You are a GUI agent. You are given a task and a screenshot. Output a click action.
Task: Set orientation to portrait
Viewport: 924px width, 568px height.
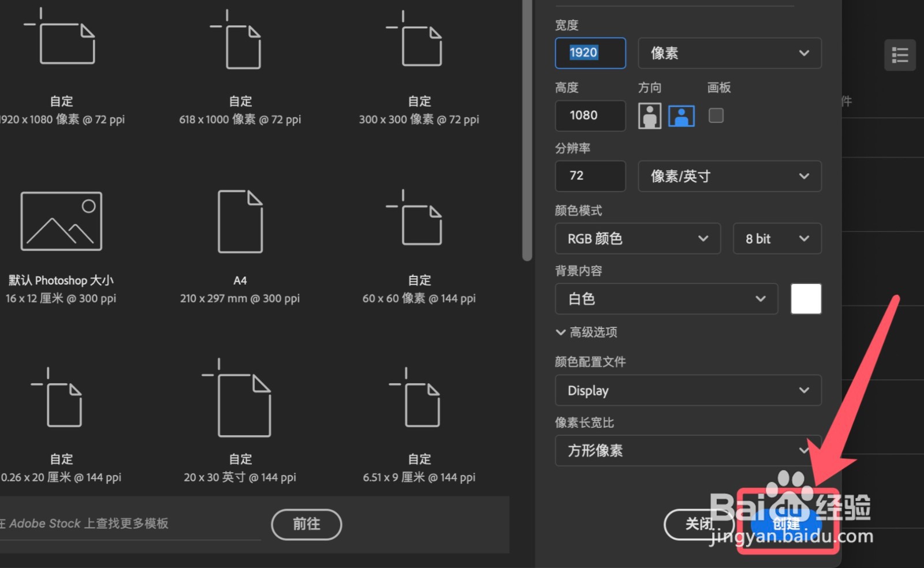click(x=650, y=115)
